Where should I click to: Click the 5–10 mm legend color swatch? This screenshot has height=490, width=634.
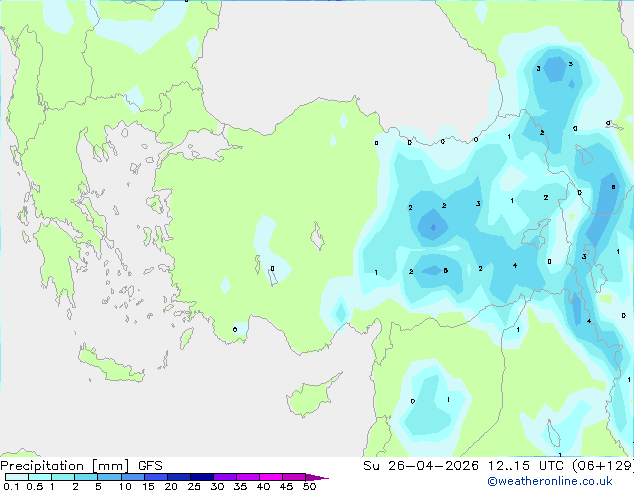pos(109,477)
